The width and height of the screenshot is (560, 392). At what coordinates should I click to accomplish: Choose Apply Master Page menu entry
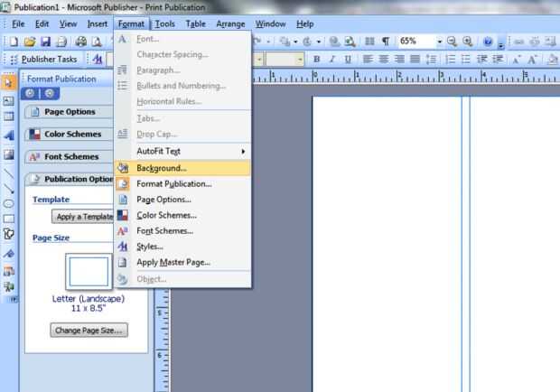pos(182,263)
